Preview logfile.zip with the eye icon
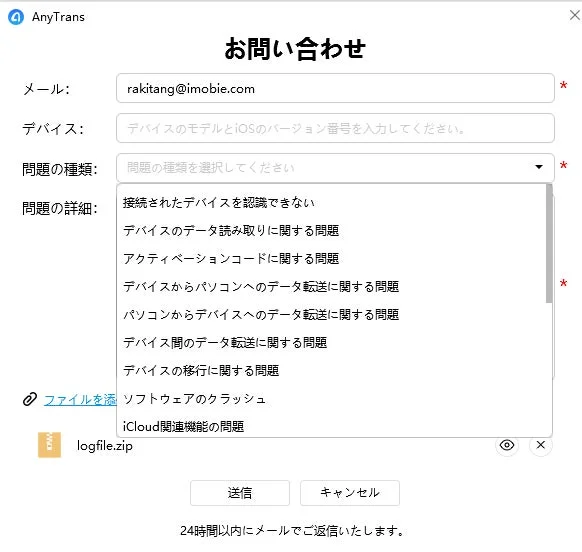The width and height of the screenshot is (582, 552). 507,445
